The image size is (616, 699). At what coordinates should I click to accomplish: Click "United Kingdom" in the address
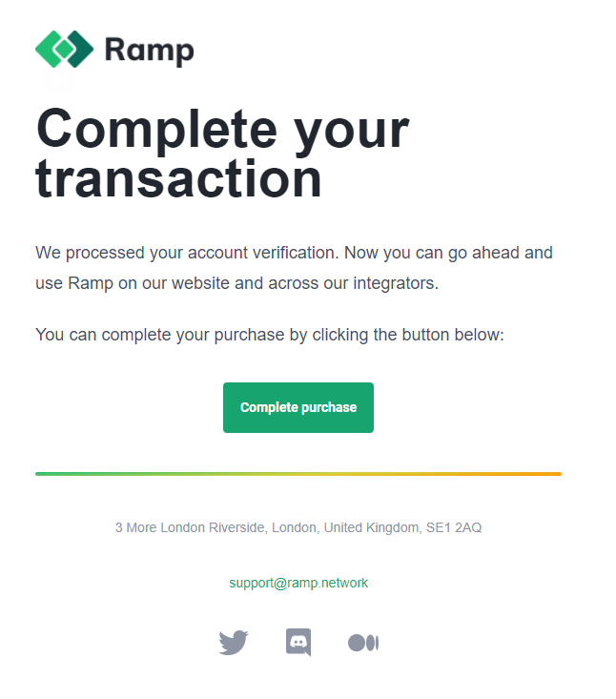pos(372,527)
